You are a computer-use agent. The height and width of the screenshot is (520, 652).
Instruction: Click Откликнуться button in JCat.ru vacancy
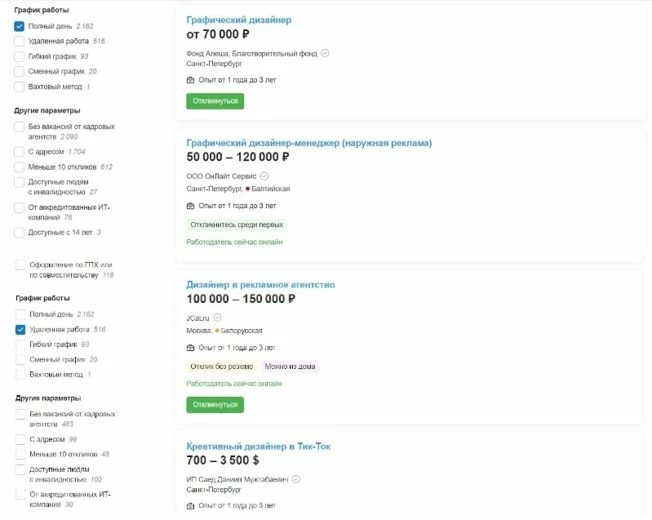(215, 404)
